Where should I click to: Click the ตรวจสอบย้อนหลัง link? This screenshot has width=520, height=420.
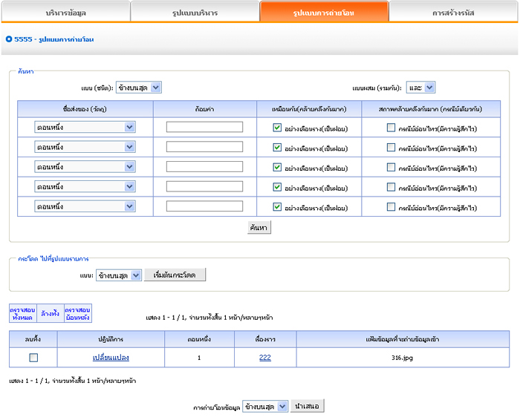[x=77, y=313]
